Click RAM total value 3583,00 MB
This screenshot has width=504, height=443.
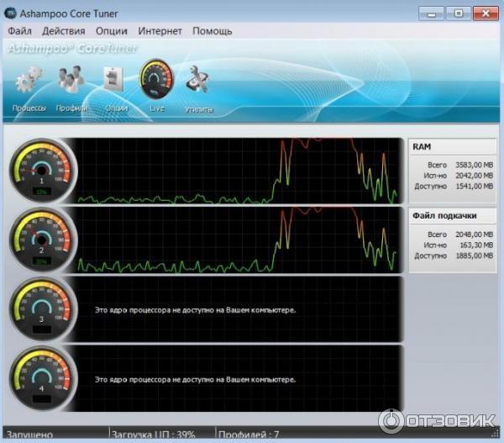(474, 165)
